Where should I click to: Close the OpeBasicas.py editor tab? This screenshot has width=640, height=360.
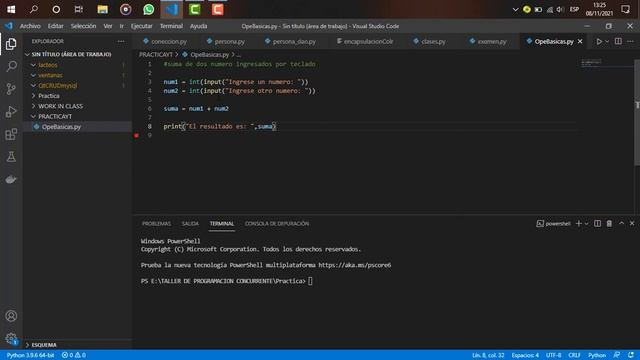point(580,41)
